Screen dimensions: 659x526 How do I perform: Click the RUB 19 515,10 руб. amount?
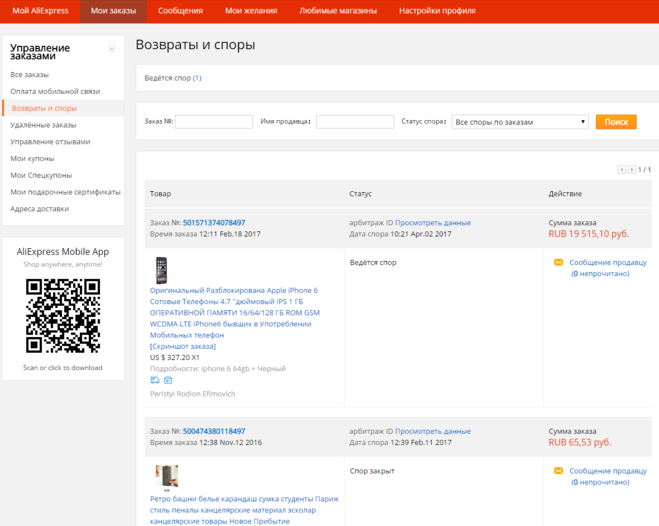588,234
